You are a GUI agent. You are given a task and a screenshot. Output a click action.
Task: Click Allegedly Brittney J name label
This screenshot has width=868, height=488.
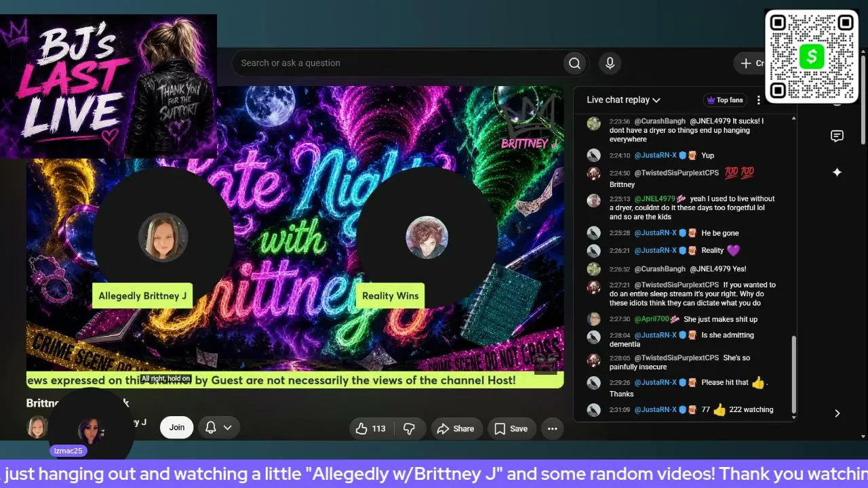pyautogui.click(x=142, y=296)
